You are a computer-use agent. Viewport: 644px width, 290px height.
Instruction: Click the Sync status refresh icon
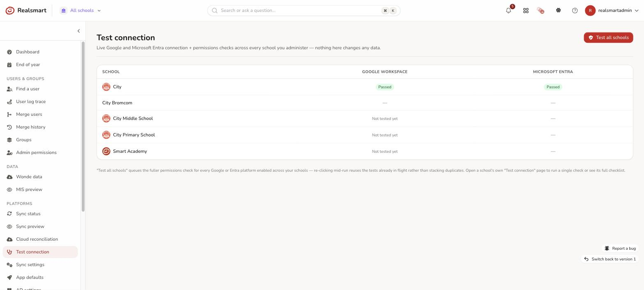pyautogui.click(x=9, y=214)
